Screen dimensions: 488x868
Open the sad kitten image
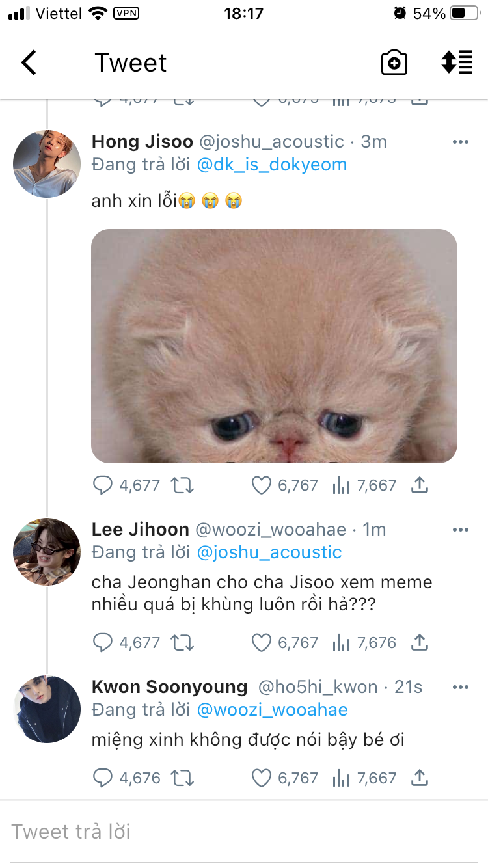(273, 346)
